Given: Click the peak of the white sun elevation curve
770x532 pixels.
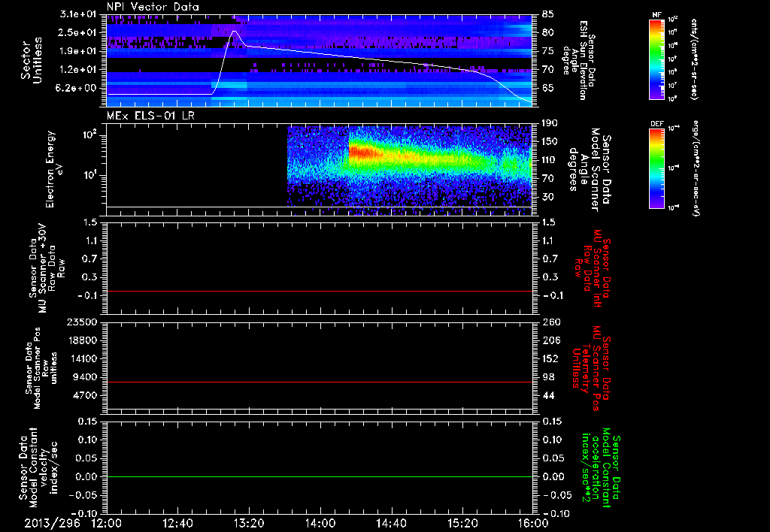Looking at the screenshot, I should click(235, 31).
